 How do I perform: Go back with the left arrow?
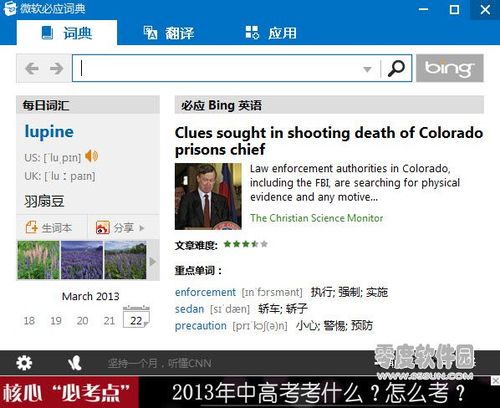pos(32,69)
